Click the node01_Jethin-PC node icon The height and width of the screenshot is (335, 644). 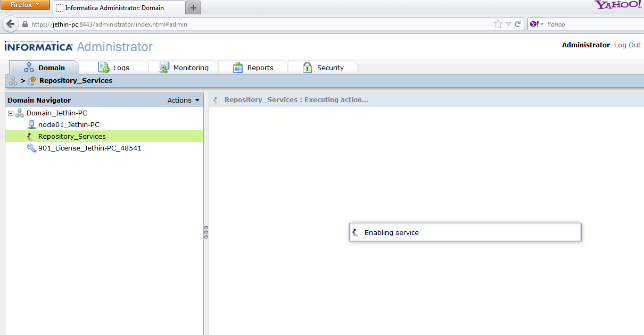[x=31, y=125]
